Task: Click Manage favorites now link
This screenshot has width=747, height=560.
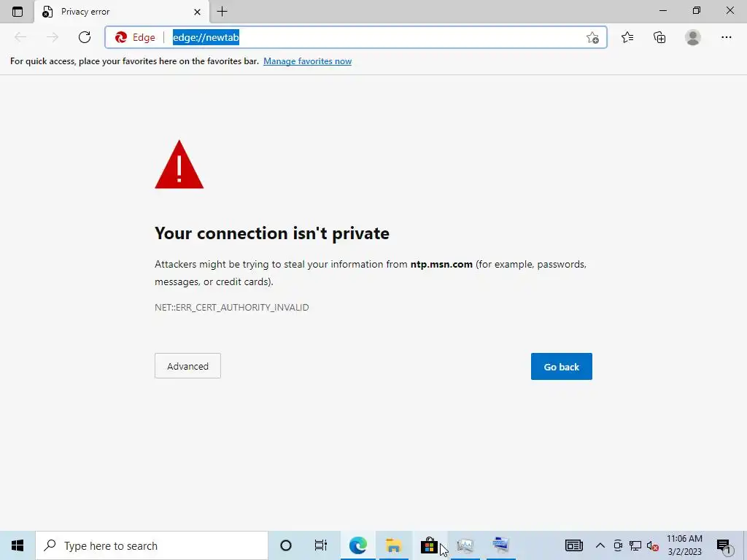Action: [307, 61]
